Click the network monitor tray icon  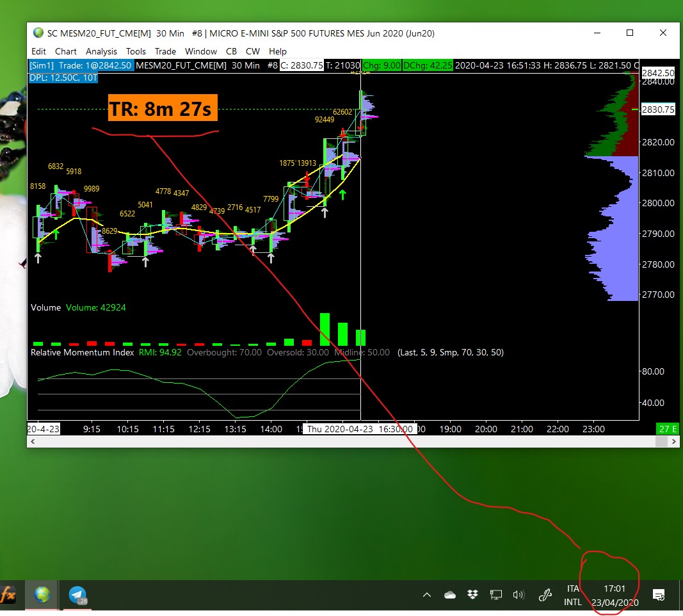(x=495, y=595)
